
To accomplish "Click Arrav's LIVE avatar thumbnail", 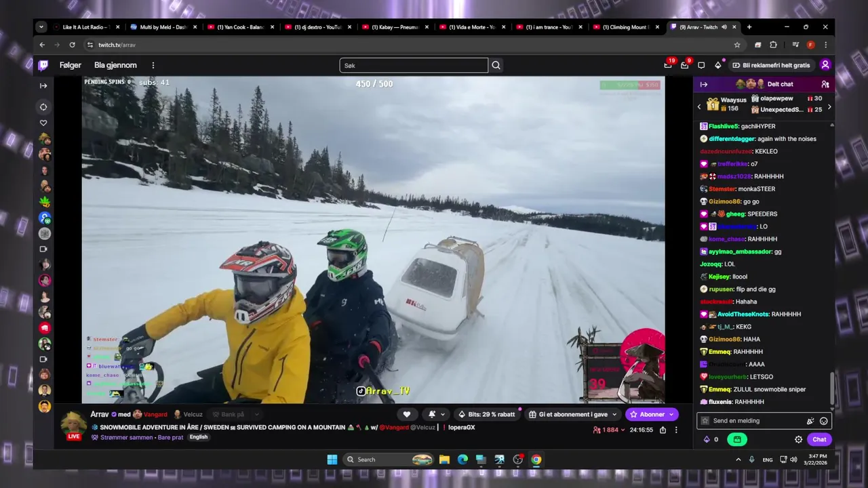I will coord(73,425).
